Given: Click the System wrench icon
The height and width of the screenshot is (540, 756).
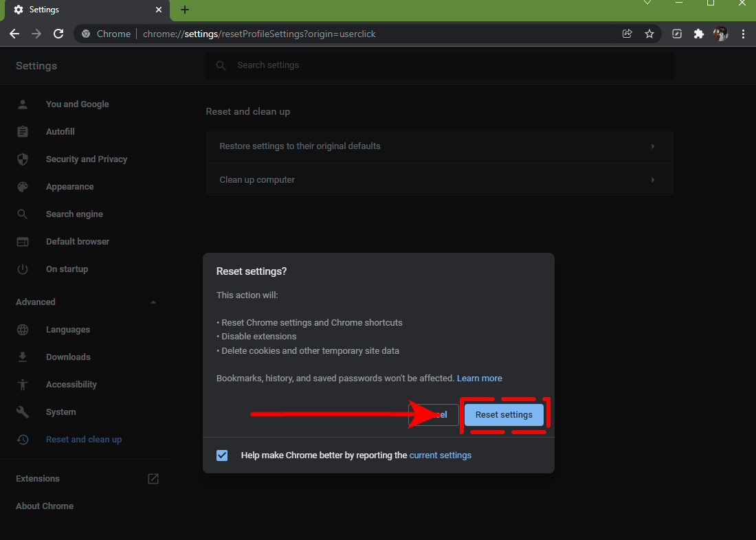Looking at the screenshot, I should [23, 412].
